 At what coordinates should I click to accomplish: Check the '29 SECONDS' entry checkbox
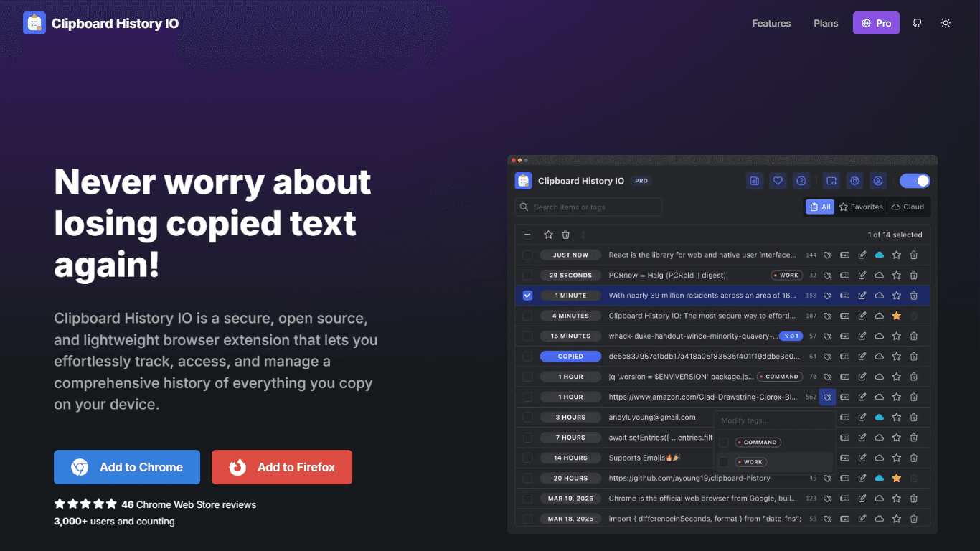[x=527, y=275]
